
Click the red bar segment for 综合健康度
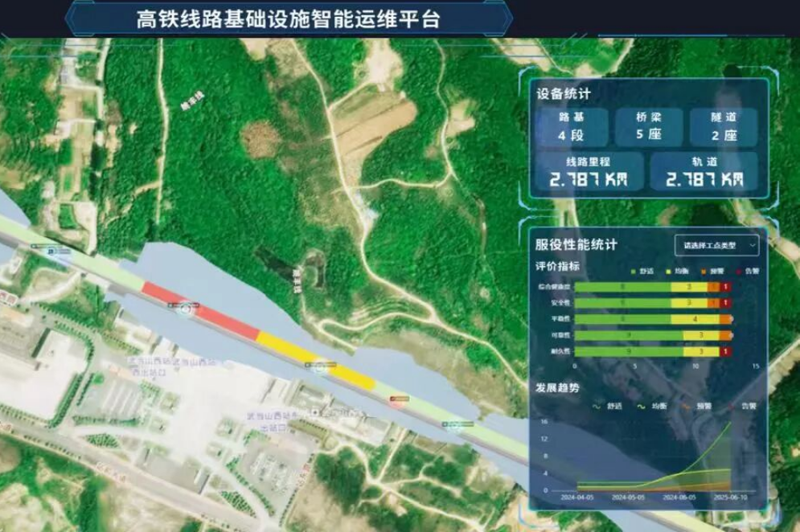point(725,286)
